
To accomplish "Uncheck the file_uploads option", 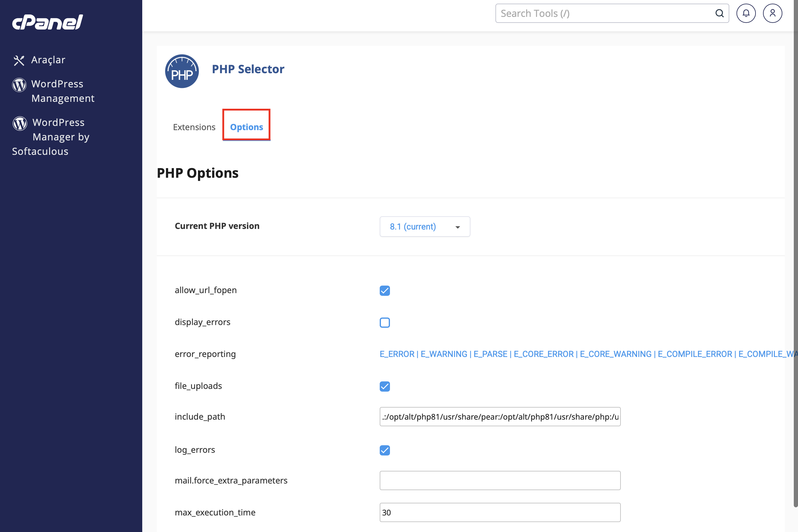I will 385,386.
